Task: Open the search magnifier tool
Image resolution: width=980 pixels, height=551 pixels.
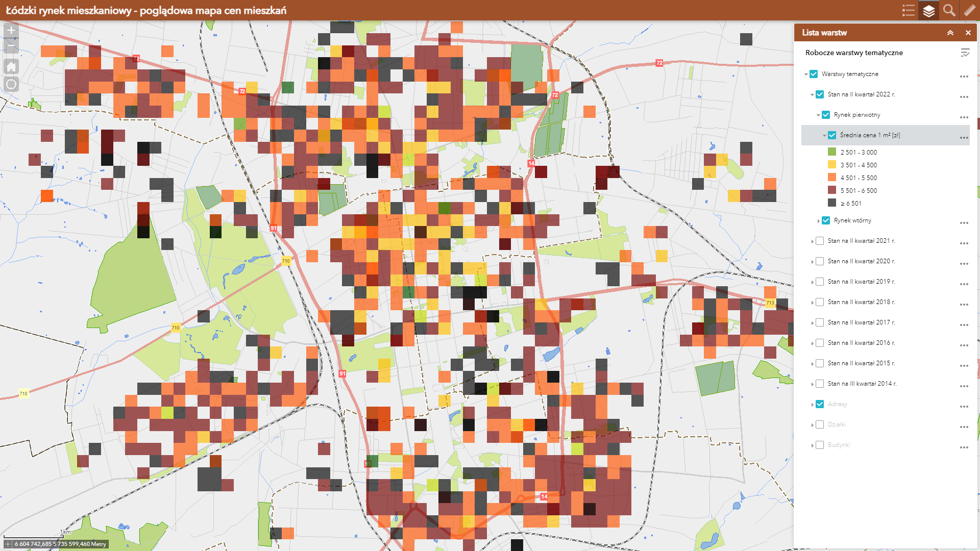Action: pos(949,10)
